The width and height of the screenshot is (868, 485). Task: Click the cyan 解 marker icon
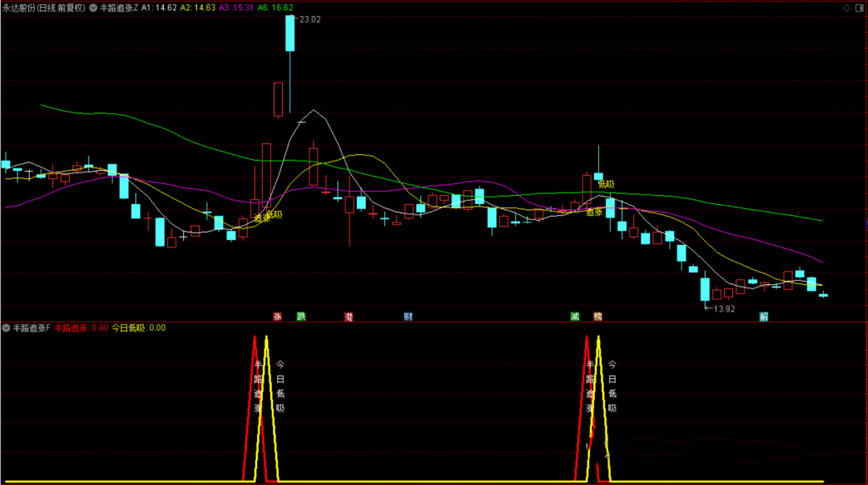763,316
